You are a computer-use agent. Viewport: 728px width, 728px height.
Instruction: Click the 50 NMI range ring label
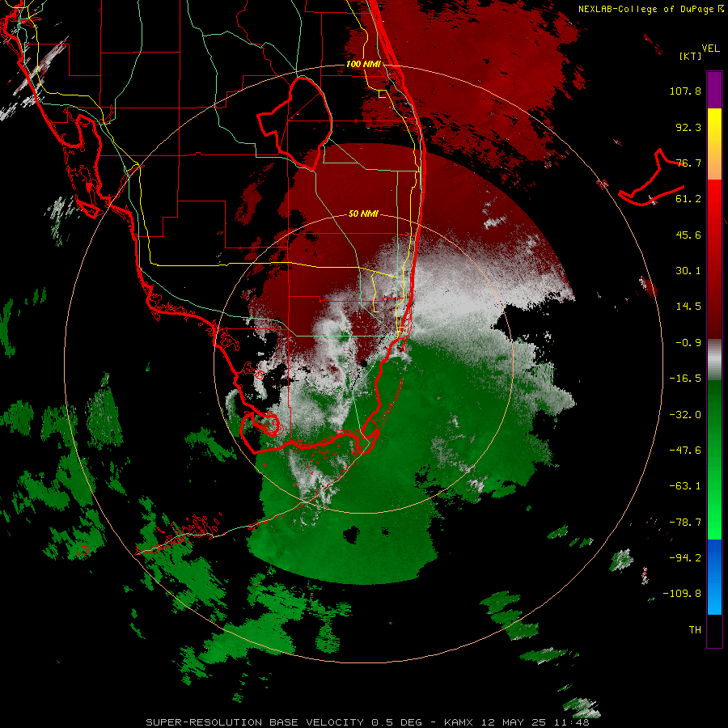coord(363,214)
